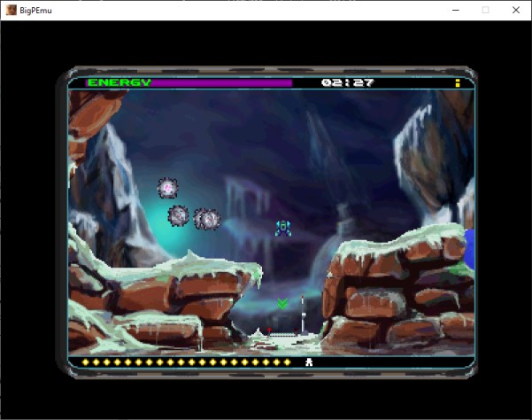
Task: Close the BigPEmu window
Action: pos(515,10)
